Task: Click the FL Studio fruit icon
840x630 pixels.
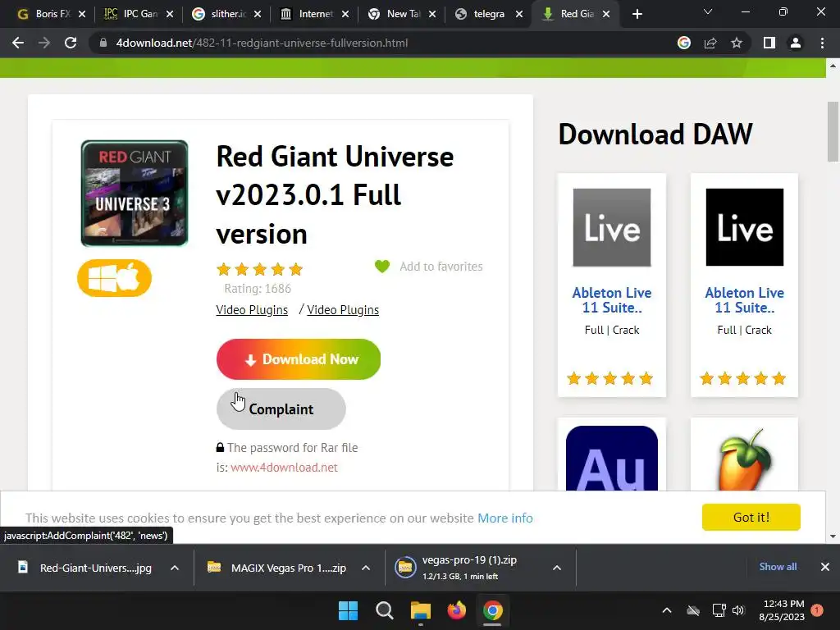Action: [x=745, y=459]
